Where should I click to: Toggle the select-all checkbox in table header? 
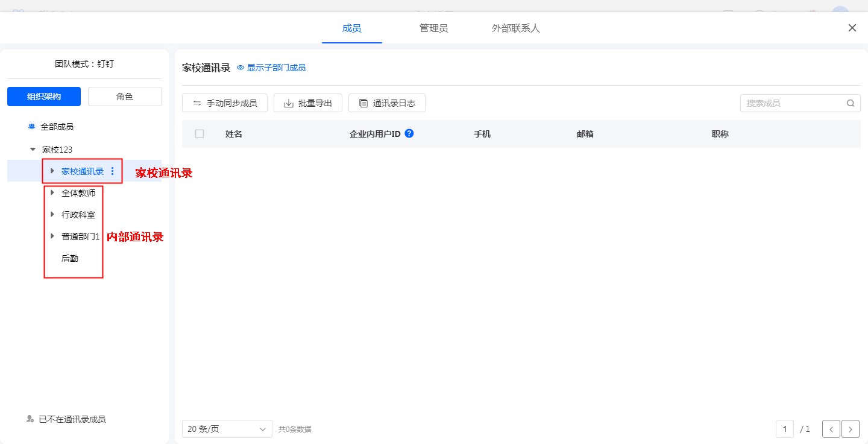(x=200, y=134)
